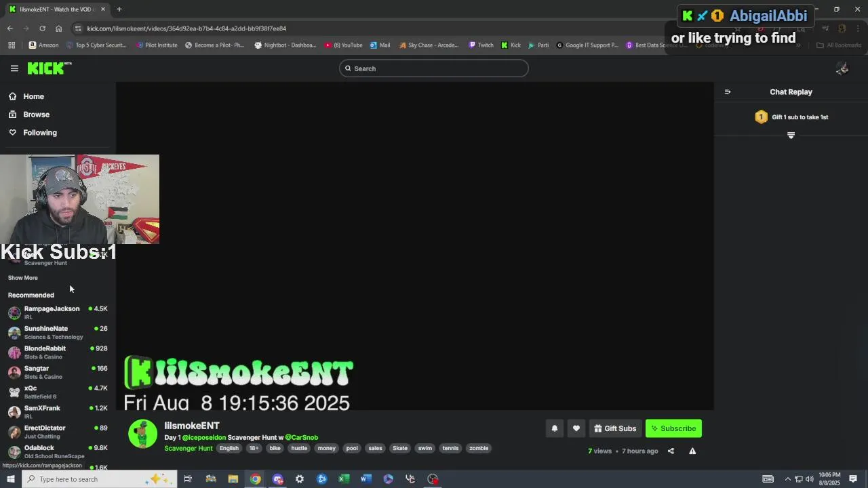Open new browser tab
This screenshot has height=488, width=868.
tap(119, 9)
